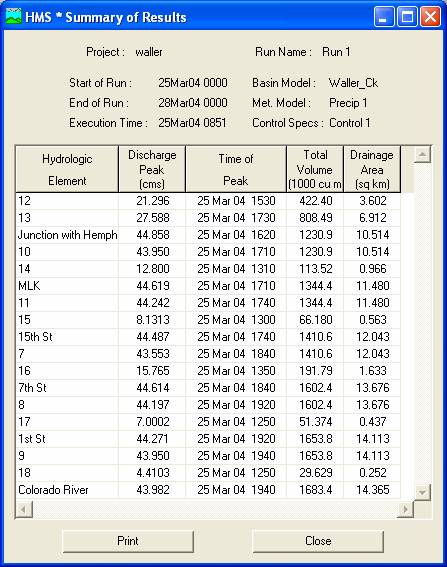Click drainage area value 1.633
Viewport: 447px width, 567px height.
tap(373, 371)
